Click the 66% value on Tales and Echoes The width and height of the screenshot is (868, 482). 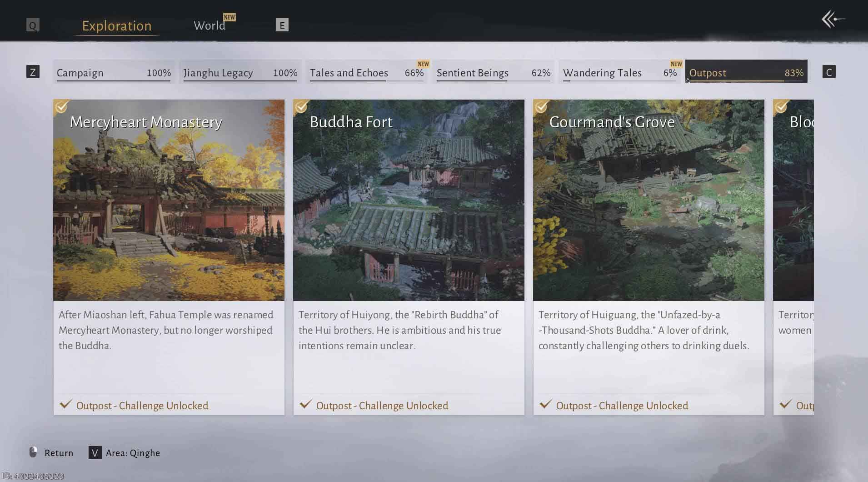click(414, 73)
